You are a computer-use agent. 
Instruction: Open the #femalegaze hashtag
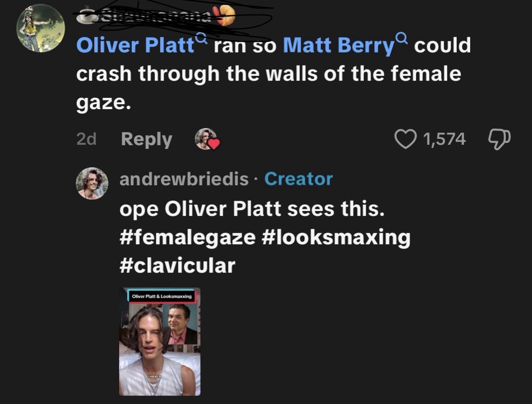click(x=187, y=238)
